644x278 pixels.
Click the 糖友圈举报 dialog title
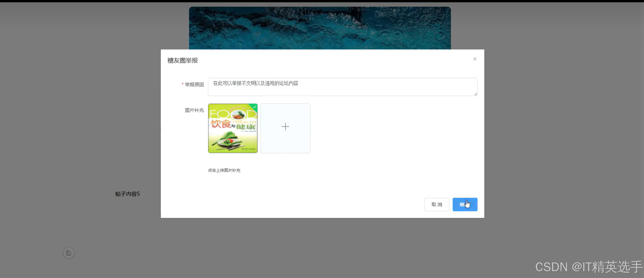[x=182, y=60]
